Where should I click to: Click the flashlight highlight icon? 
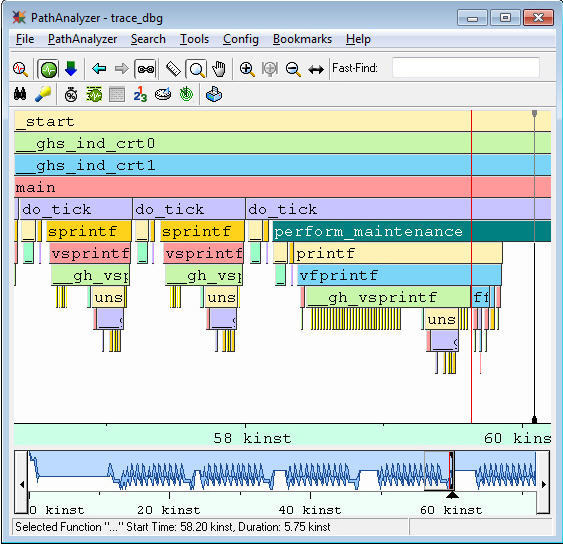(43, 94)
